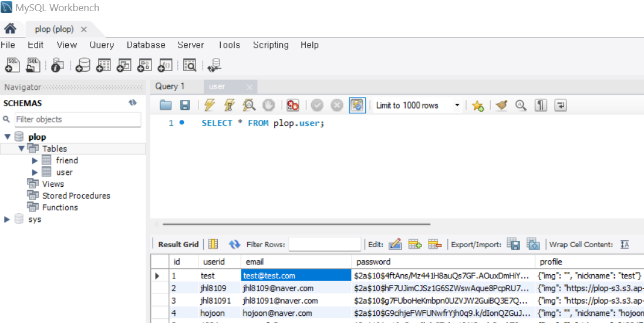
Task: Toggle word wrap in editor icon
Action: tap(561, 105)
